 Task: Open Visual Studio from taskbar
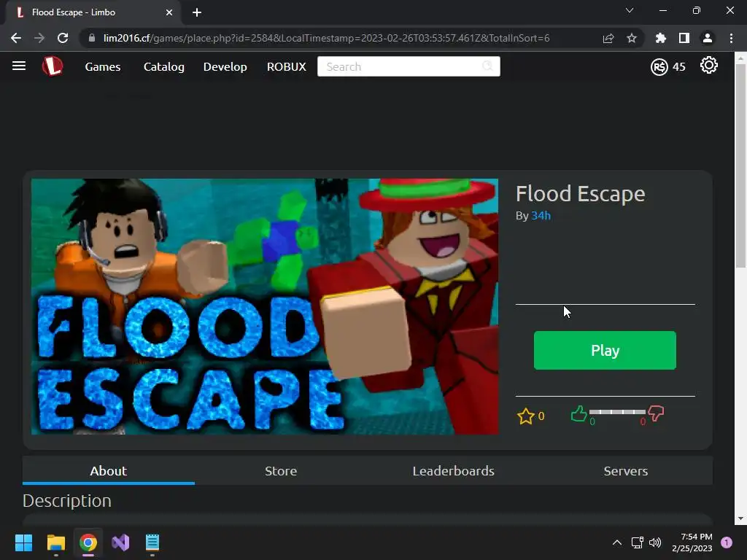click(120, 542)
